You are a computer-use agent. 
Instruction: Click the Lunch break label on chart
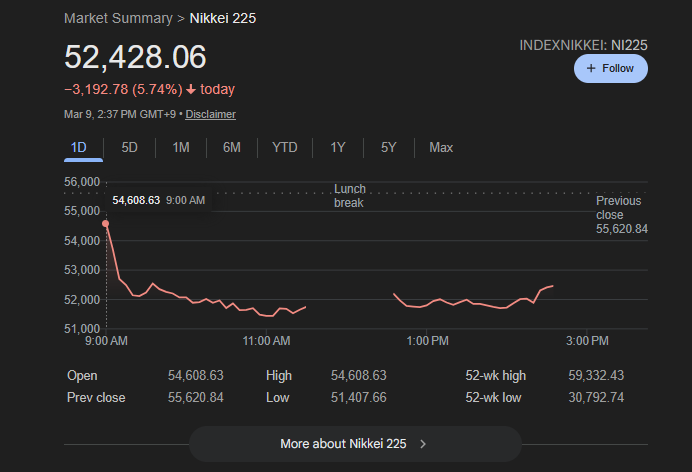(349, 196)
